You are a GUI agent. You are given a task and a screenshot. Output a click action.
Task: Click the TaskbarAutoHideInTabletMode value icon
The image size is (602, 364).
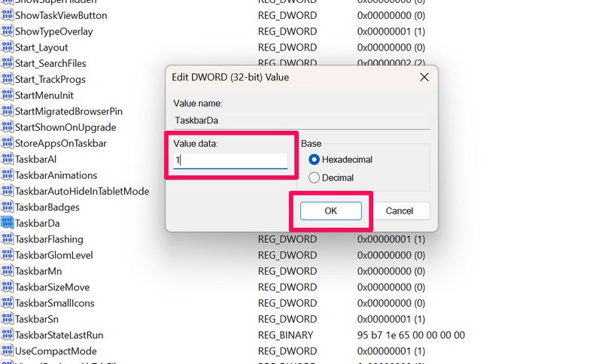[x=7, y=191]
